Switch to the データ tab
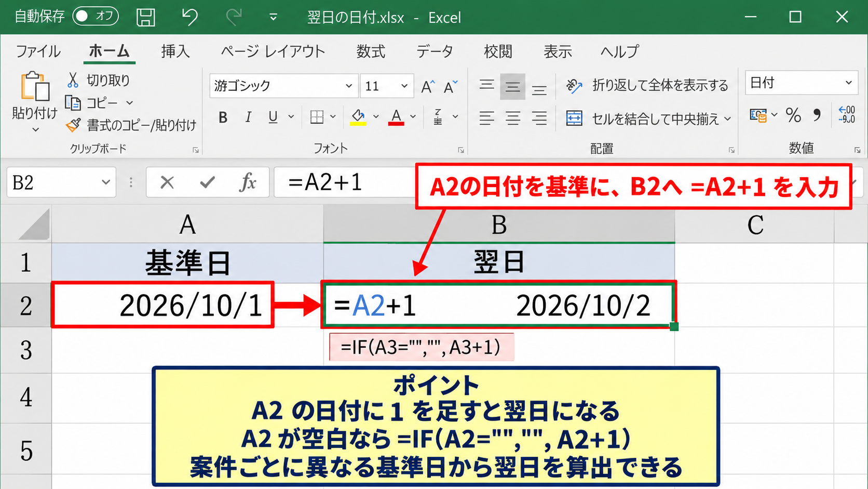Image resolution: width=868 pixels, height=489 pixels. [435, 51]
